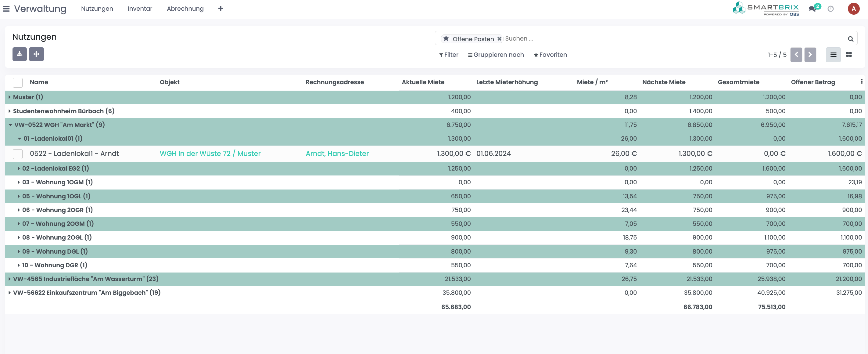Click the clock activities icon
Image resolution: width=868 pixels, height=354 pixels.
click(x=830, y=9)
